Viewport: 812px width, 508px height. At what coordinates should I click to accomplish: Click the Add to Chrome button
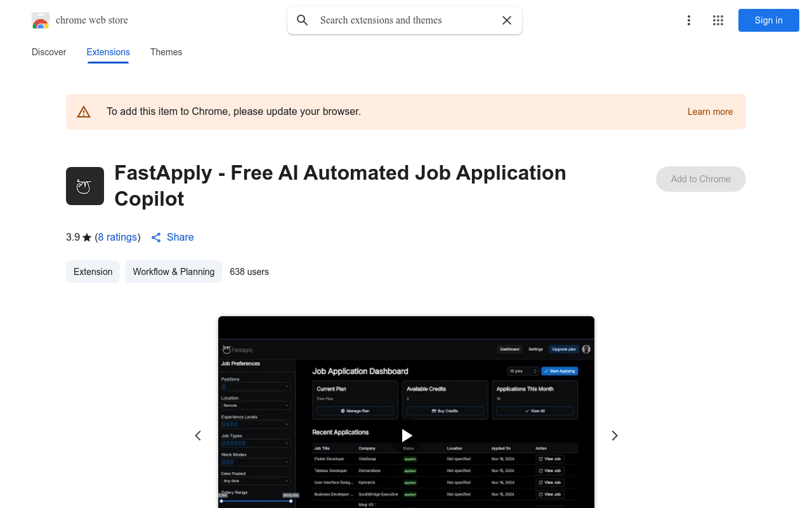click(701, 179)
